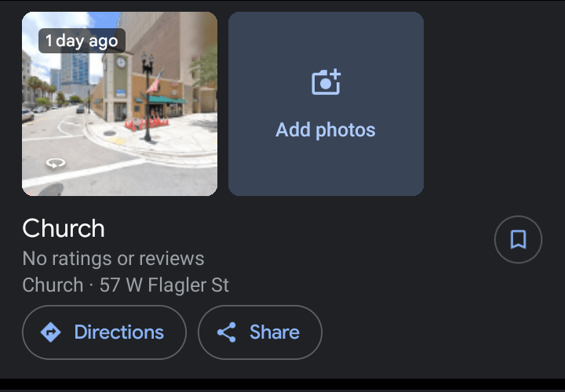This screenshot has width=565, height=392.
Task: Click the 'Share' text label
Action: tap(275, 332)
